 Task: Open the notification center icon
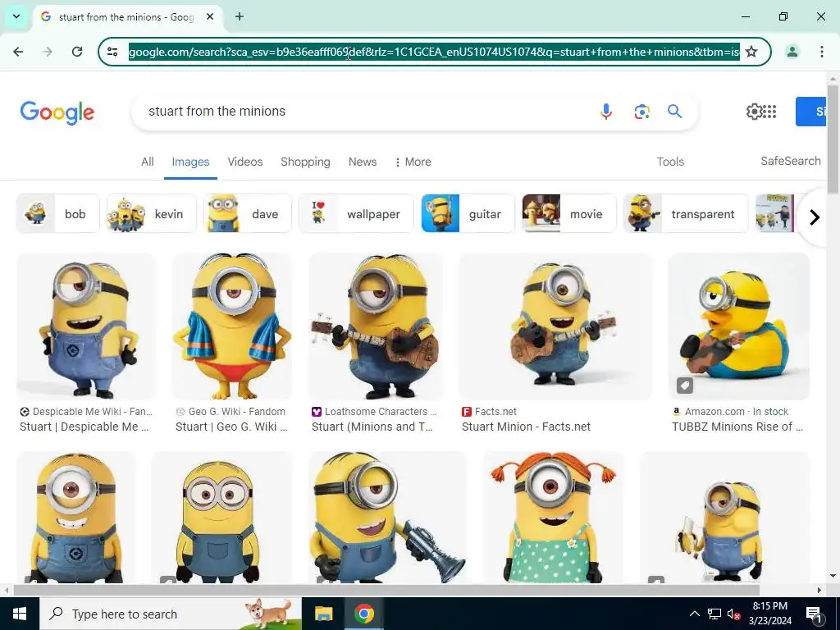814,614
